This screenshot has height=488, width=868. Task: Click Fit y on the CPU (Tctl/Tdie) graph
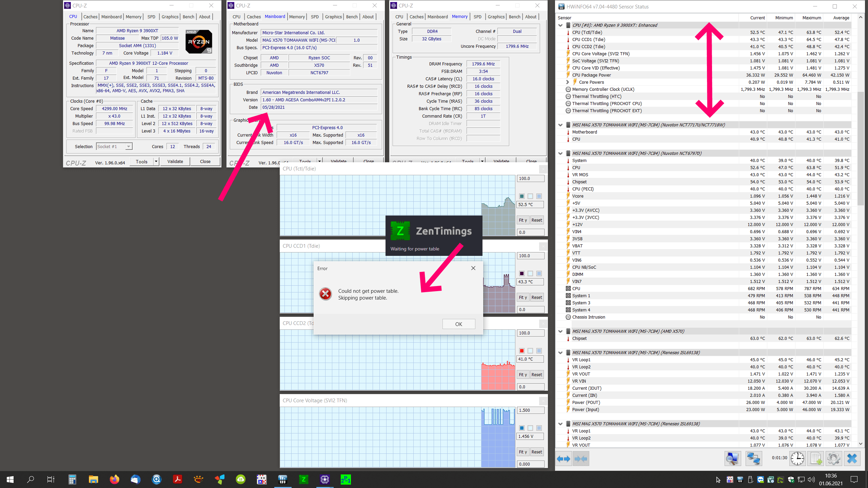(x=522, y=220)
